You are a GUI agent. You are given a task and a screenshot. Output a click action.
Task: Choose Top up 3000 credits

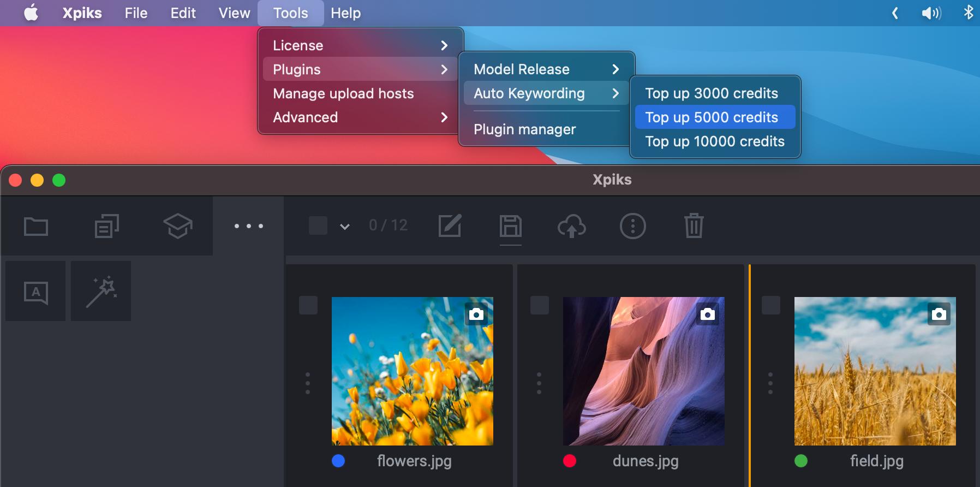pos(715,93)
